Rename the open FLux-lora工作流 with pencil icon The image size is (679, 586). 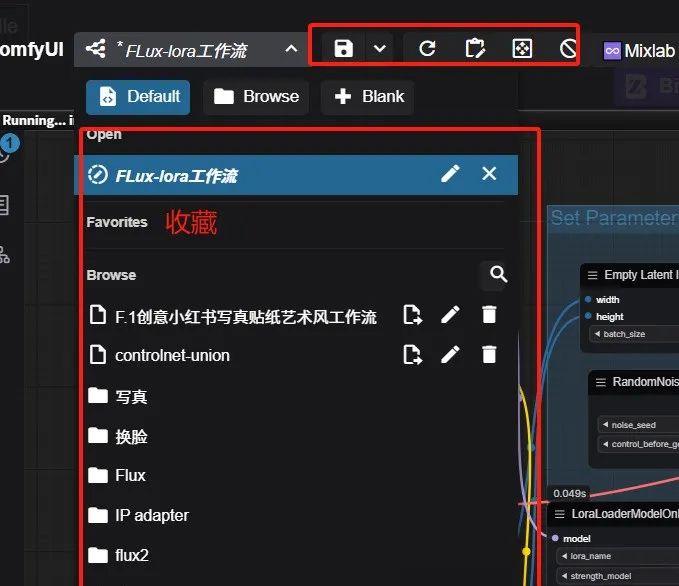[x=450, y=174]
